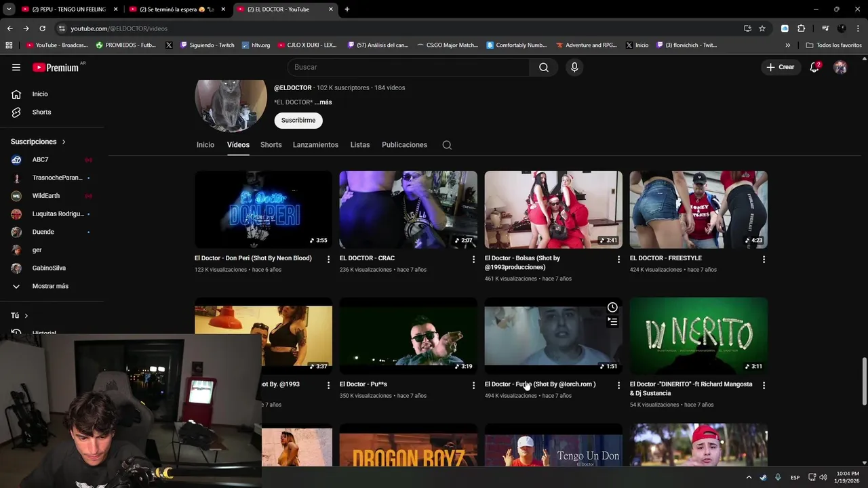Click the Crear button
This screenshot has width=868, height=488.
coord(781,67)
